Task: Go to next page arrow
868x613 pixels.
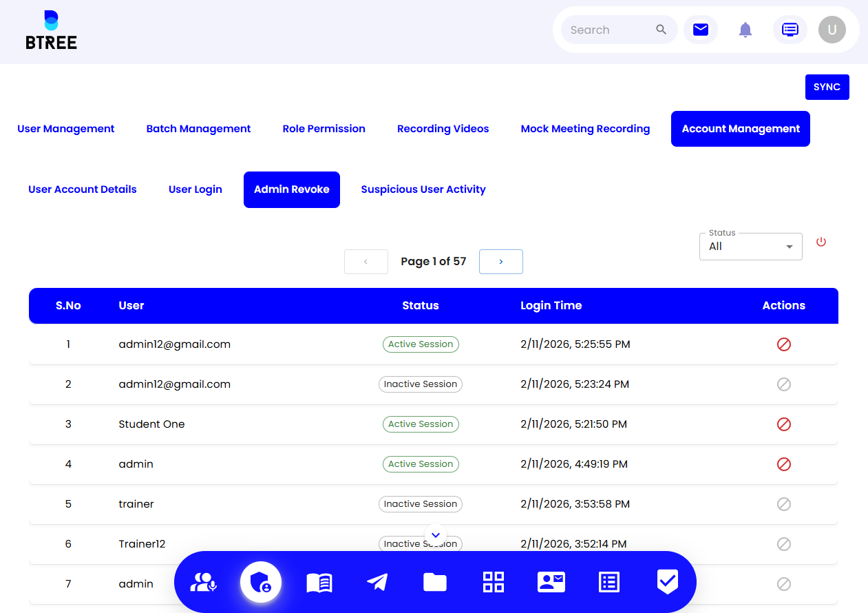Action: [501, 262]
